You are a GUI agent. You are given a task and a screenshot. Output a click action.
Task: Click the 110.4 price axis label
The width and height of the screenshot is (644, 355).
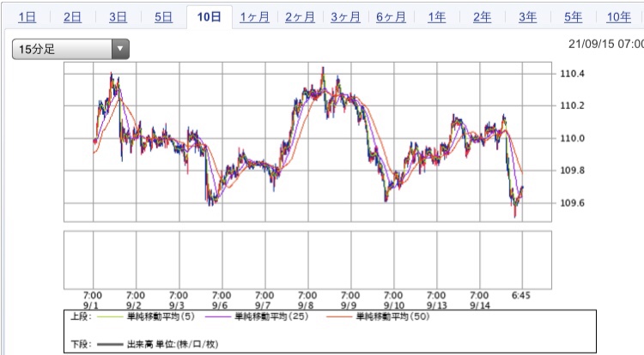[572, 74]
